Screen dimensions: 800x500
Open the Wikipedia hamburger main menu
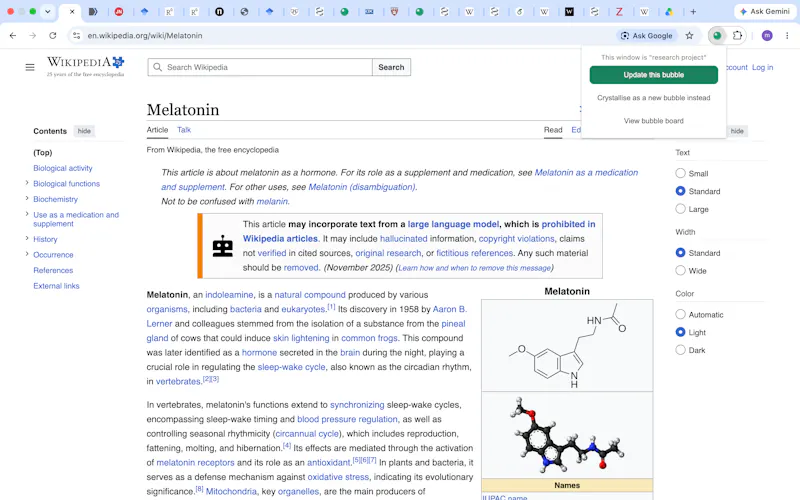(30, 67)
